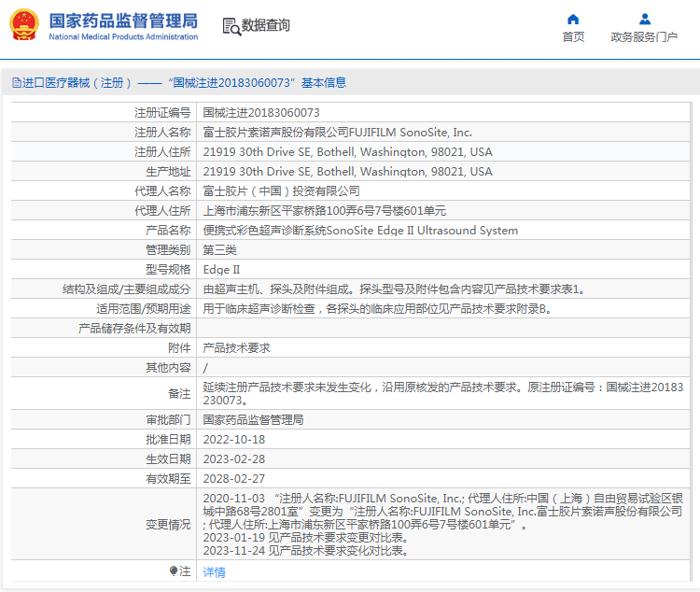Select registration number 国械注进20183060073 cell
Image resolution: width=700 pixels, height=592 pixels.
pos(261,113)
